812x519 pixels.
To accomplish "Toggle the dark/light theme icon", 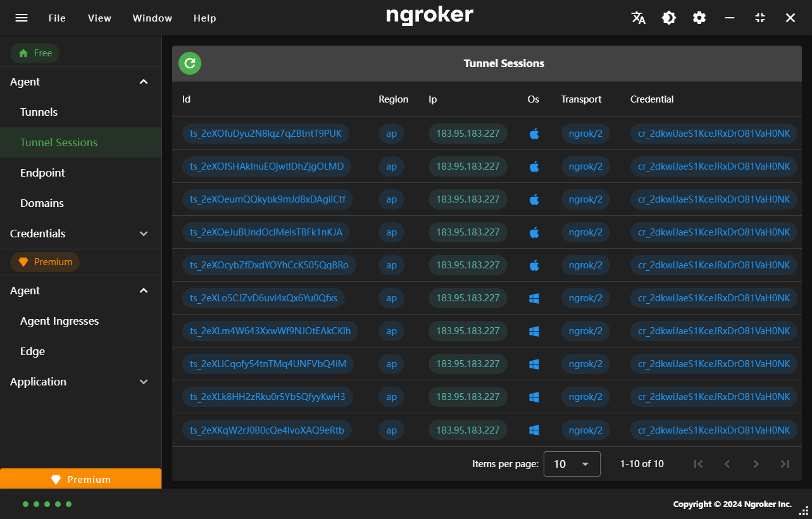I will point(669,18).
